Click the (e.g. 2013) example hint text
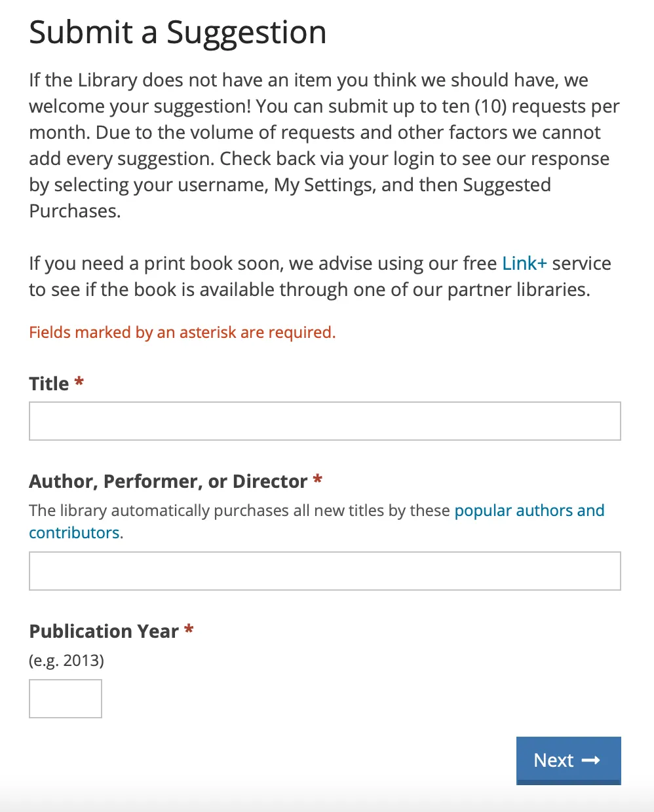The width and height of the screenshot is (654, 812). pyautogui.click(x=66, y=660)
